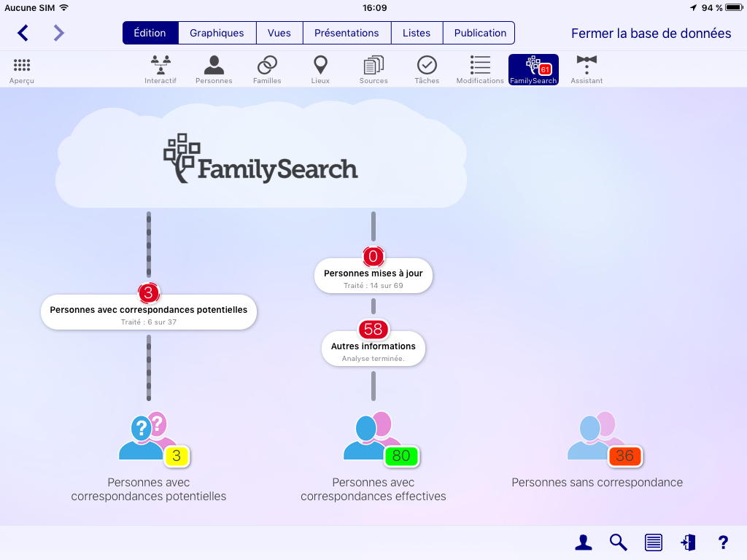The width and height of the screenshot is (747, 560).
Task: Tap the green 80 count badge
Action: 401,456
